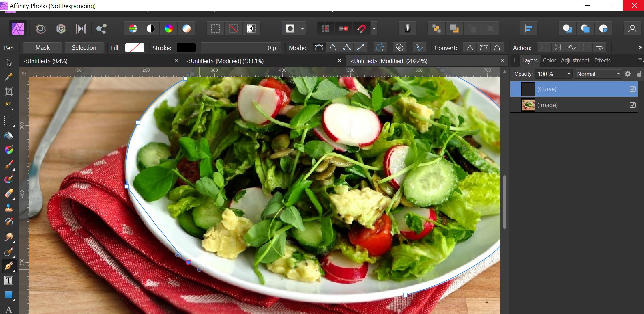Open the Layers panel tab
Image resolution: width=644 pixels, height=314 pixels.
(x=530, y=60)
